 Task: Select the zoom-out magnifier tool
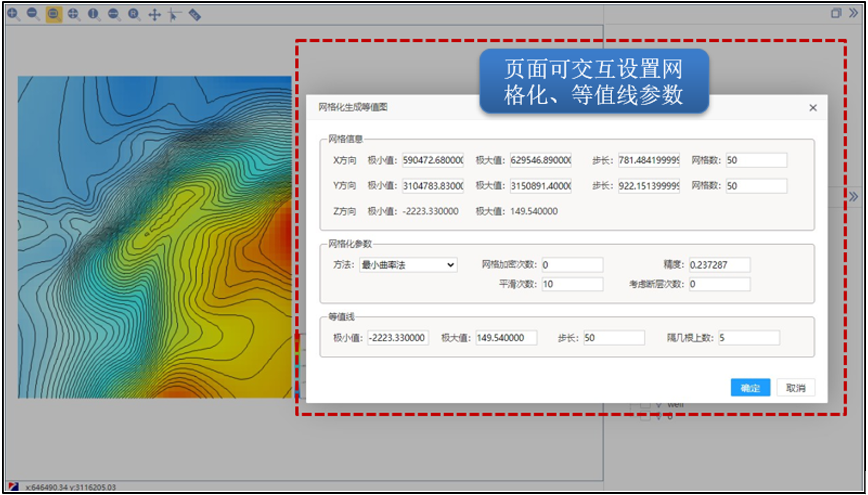[x=32, y=13]
